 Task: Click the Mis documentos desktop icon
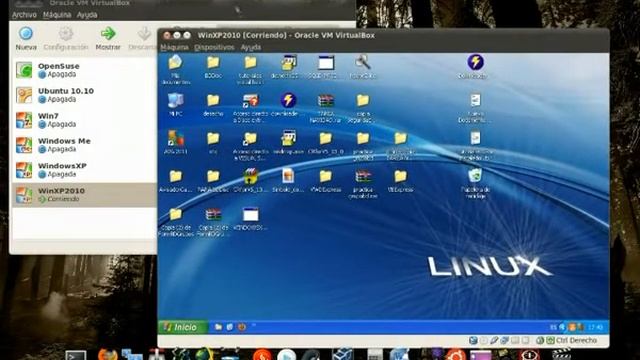pos(176,63)
